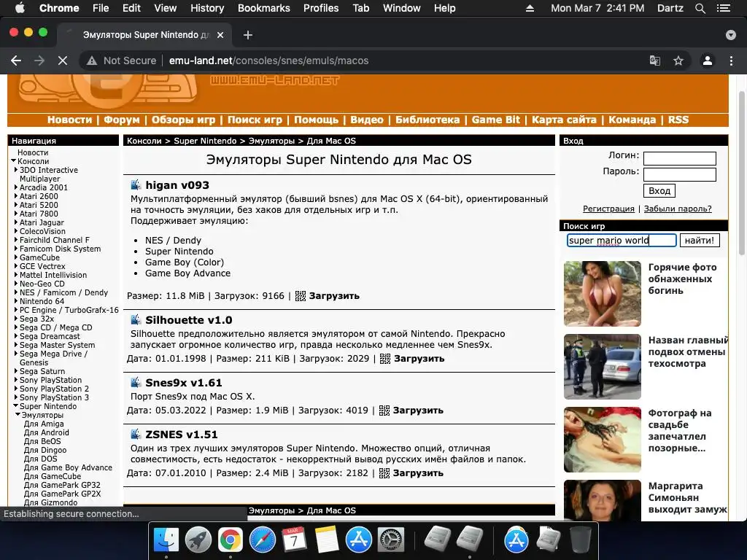The height and width of the screenshot is (560, 747).
Task: Expand the Nintendo 64 tree node
Action: pos(16,301)
